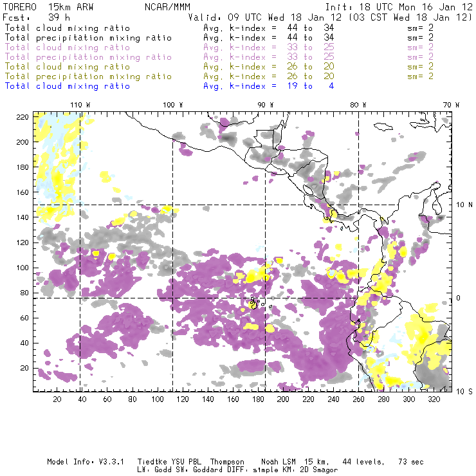Click "Avg. k-index = 44 to 34" in black cloud row

269,28
